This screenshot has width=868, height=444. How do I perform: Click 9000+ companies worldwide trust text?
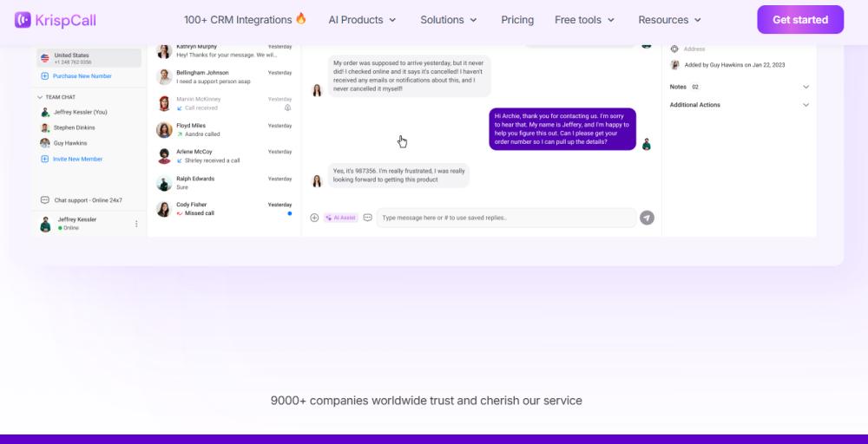[426, 401]
